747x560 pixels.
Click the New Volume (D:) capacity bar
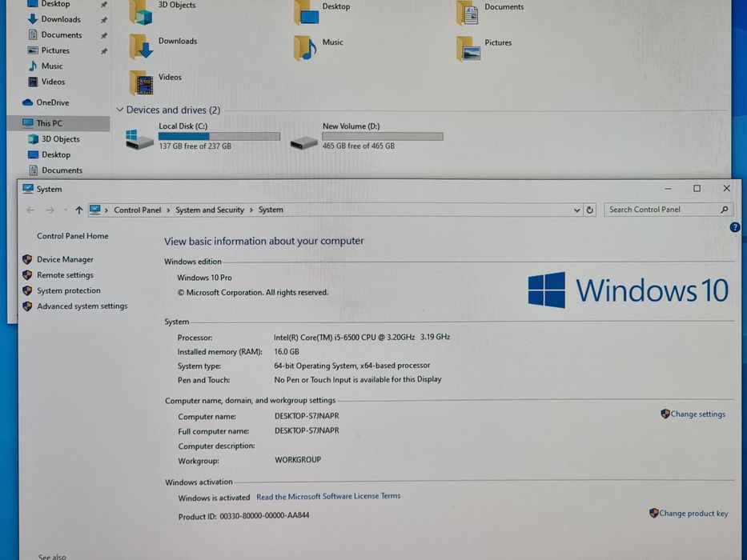point(383,137)
